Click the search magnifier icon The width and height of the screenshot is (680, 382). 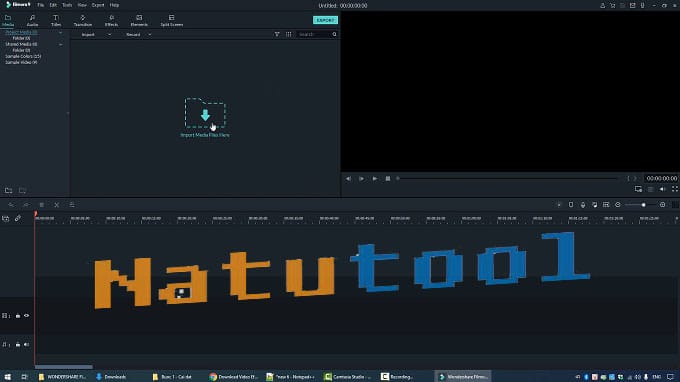click(334, 34)
